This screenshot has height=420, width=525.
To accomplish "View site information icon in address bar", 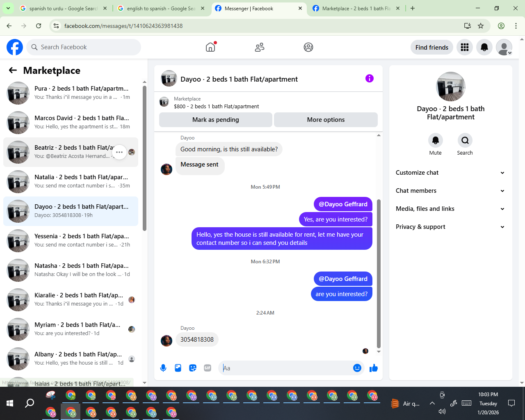I will tap(57, 26).
